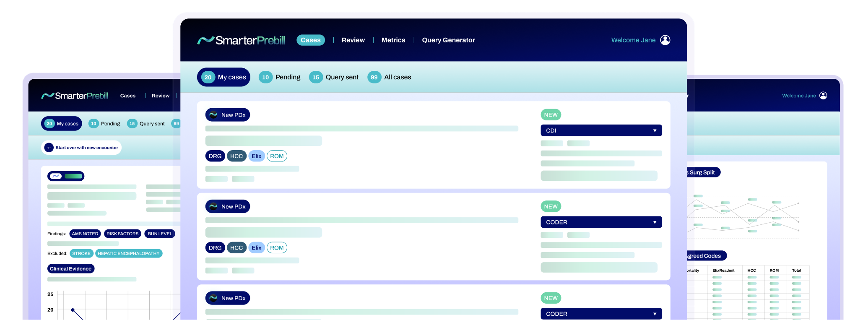Click the ROM tag on the second case
This screenshot has height=320, width=868.
(277, 248)
